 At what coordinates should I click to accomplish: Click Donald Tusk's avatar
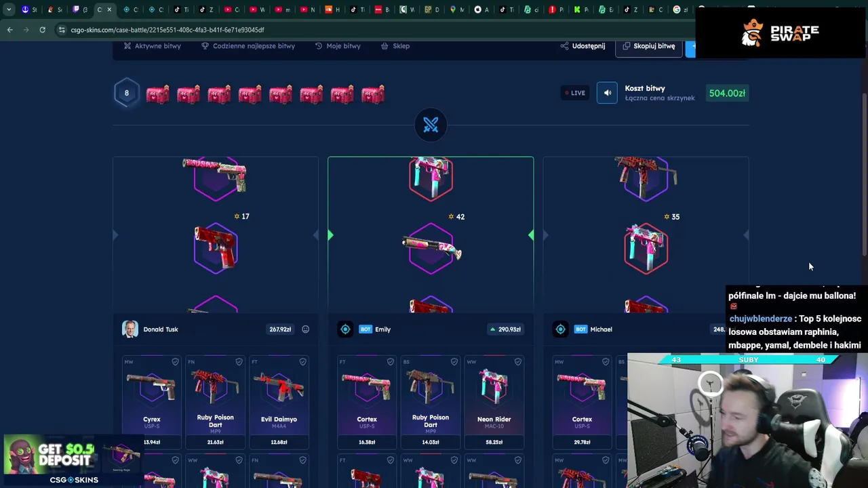coord(130,329)
